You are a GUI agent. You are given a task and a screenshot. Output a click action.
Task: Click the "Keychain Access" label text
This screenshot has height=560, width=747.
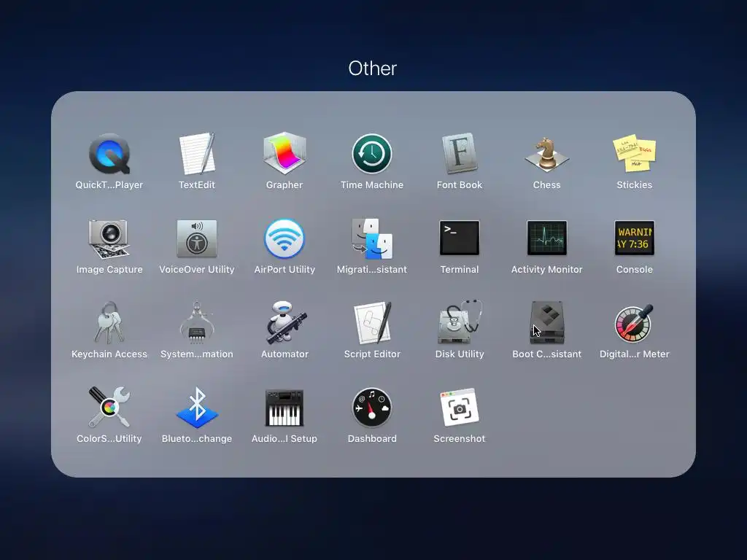[x=109, y=354]
